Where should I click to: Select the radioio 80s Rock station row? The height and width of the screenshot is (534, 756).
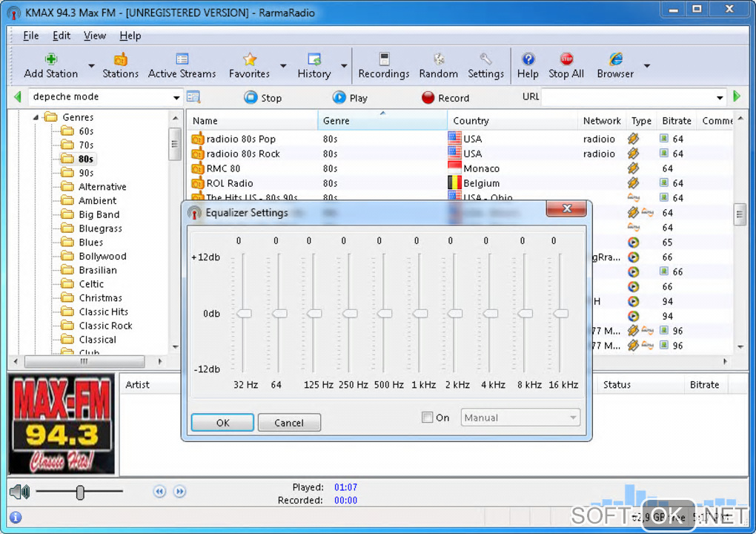tap(460, 154)
